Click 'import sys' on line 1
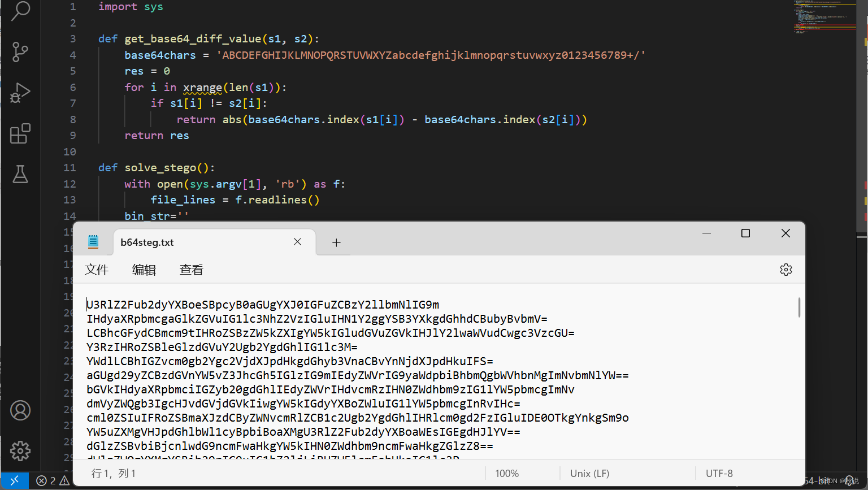868x490 pixels. pos(131,7)
